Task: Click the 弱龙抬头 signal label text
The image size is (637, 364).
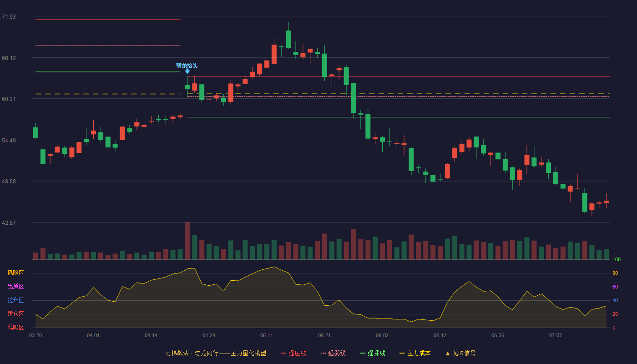Action: tap(187, 66)
